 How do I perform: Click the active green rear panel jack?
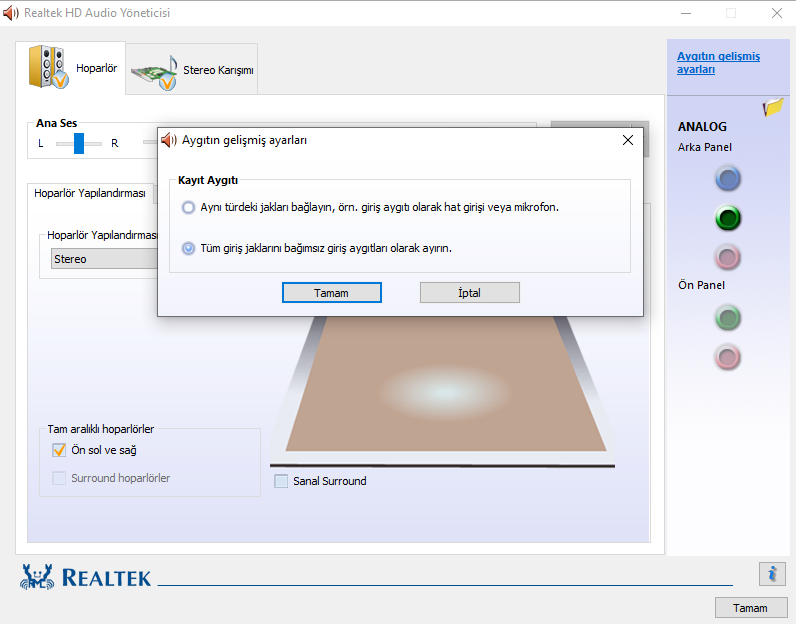click(727, 218)
